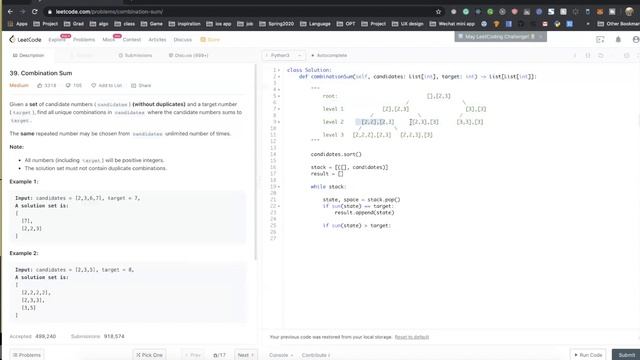This screenshot has width=640, height=360.
Task: Switch to the Discuss (999+) tab
Action: pyautogui.click(x=189, y=56)
